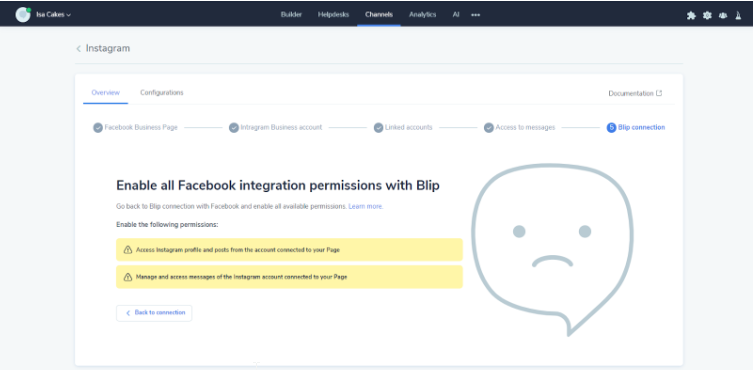
Task: Select the Linked accounts step
Action: click(403, 128)
